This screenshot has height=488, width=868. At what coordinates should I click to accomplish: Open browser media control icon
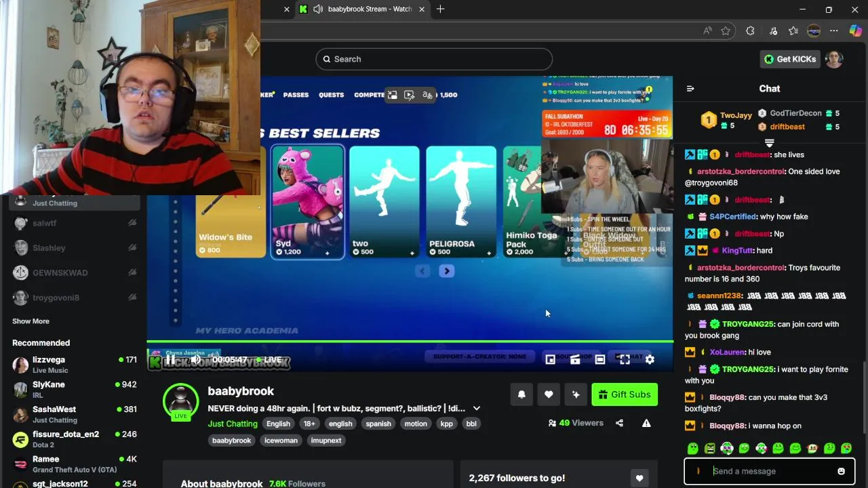pos(773,30)
